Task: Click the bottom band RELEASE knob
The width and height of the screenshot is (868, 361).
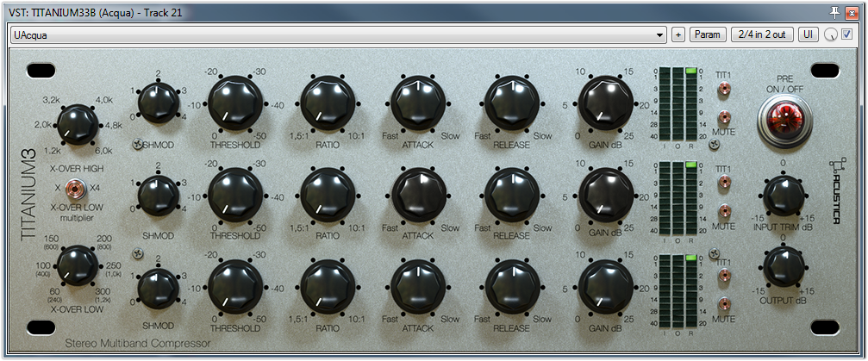Action: tap(512, 287)
